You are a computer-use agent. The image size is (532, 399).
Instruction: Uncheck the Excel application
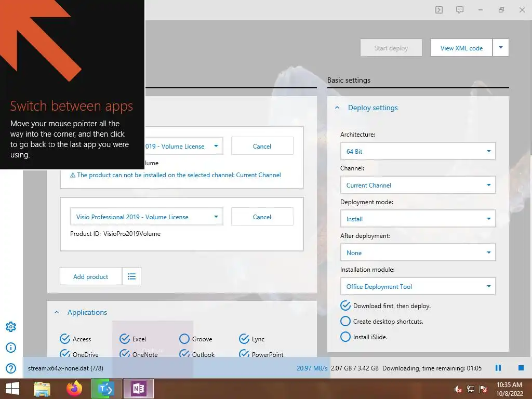tap(125, 339)
